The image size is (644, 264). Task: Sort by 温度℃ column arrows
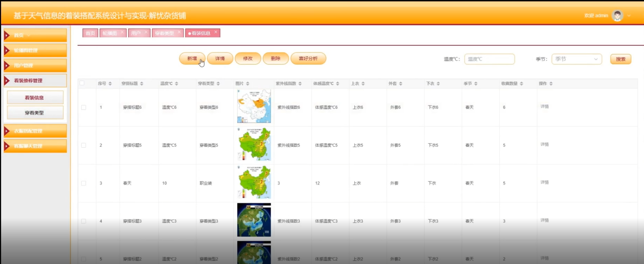pyautogui.click(x=176, y=84)
